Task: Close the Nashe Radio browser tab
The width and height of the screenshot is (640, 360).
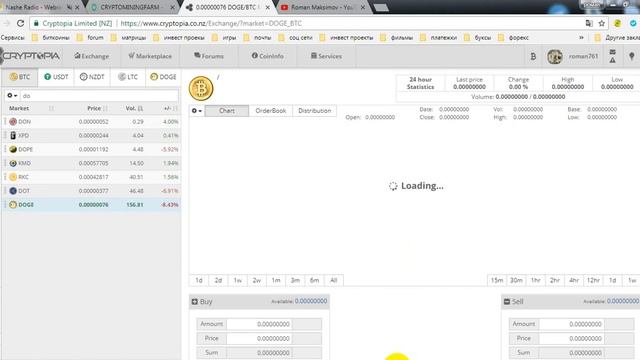Action: pos(77,7)
